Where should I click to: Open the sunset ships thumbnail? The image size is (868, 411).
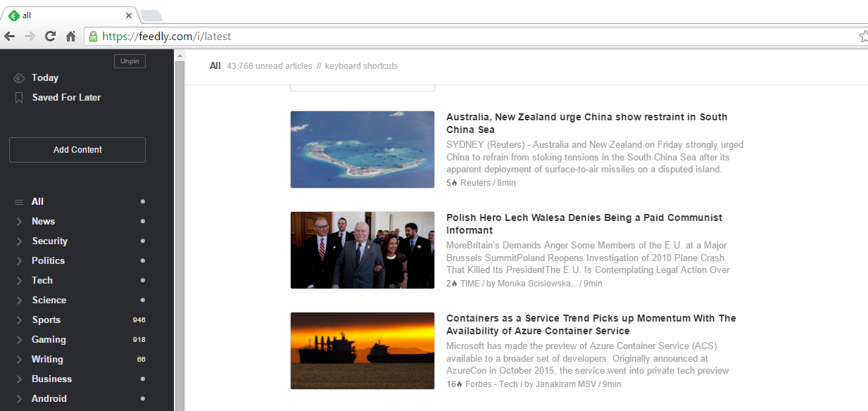(x=363, y=350)
